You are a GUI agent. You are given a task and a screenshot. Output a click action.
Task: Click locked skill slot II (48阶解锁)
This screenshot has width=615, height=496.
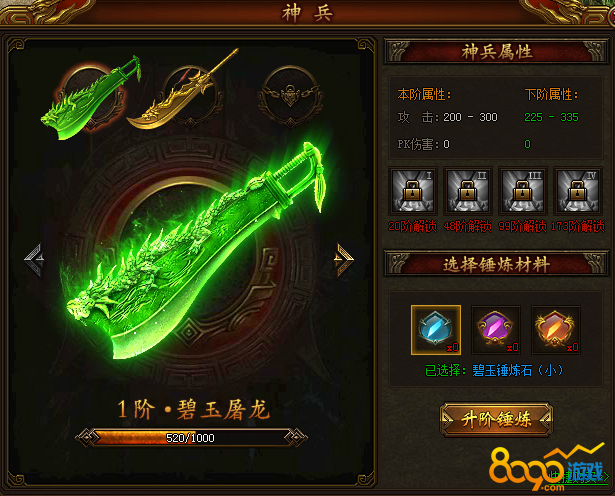[468, 191]
